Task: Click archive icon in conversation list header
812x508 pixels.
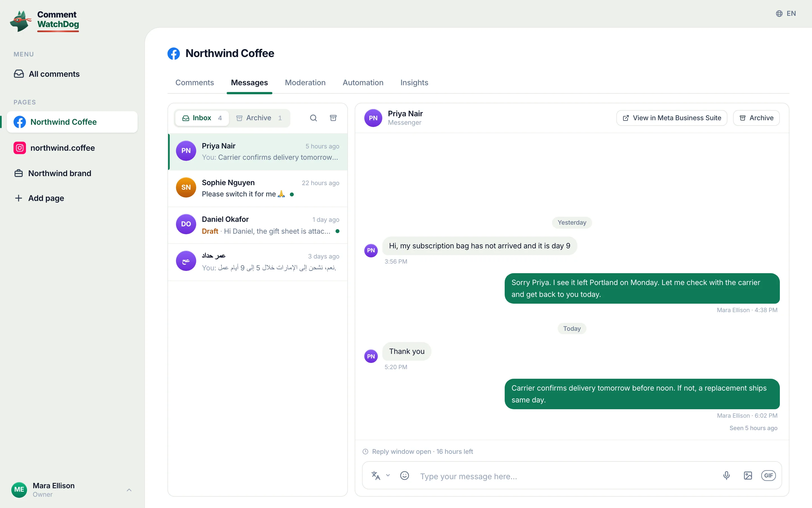Action: click(x=333, y=118)
